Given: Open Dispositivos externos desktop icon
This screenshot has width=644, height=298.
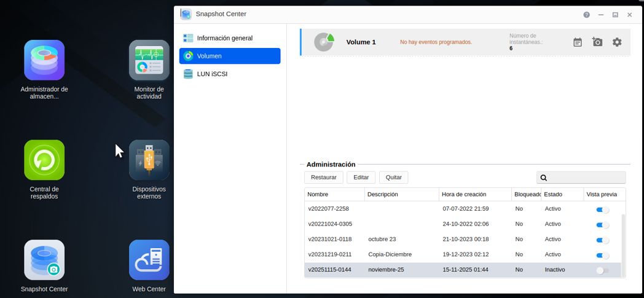Looking at the screenshot, I should coord(149,160).
